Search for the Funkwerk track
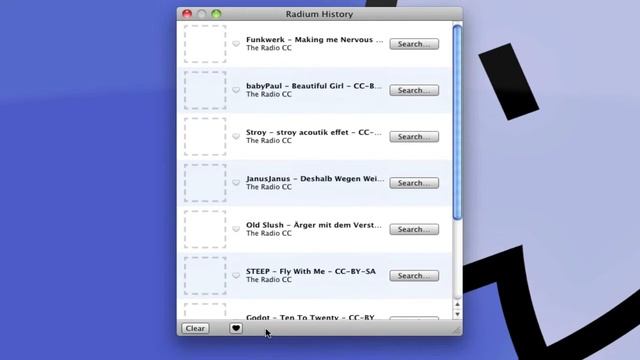This screenshot has width=640, height=360. pyautogui.click(x=414, y=44)
